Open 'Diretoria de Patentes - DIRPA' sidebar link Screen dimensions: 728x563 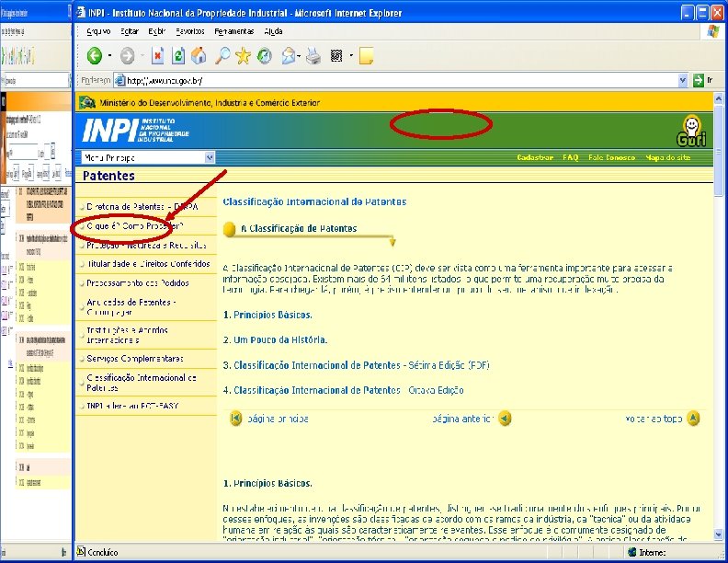(x=142, y=207)
